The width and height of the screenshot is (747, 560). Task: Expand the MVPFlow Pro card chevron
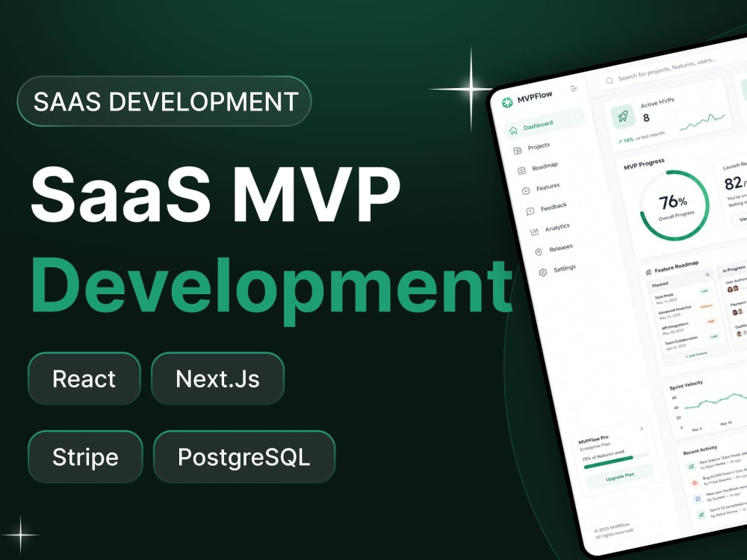pyautogui.click(x=642, y=429)
